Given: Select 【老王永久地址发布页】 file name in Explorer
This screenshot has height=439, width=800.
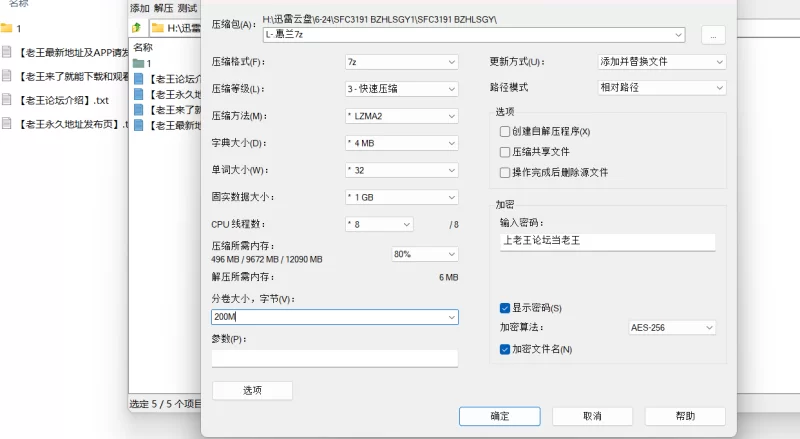Looking at the screenshot, I should pos(73,124).
